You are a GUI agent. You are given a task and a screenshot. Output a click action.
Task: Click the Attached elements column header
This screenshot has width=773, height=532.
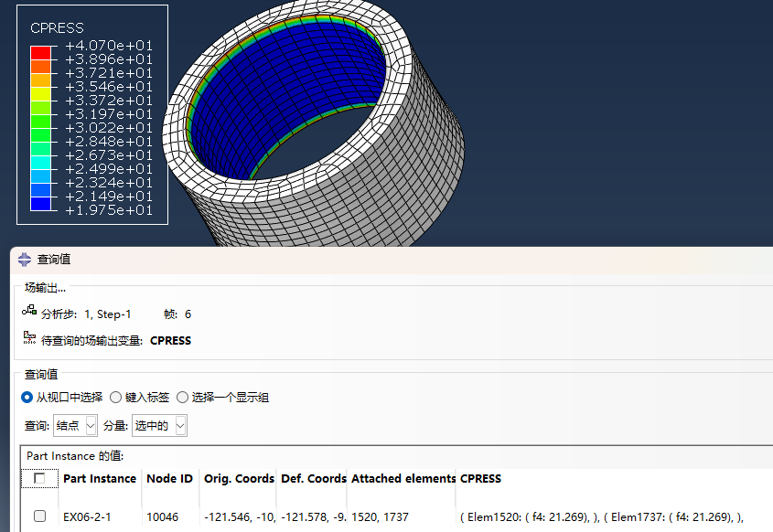click(403, 478)
